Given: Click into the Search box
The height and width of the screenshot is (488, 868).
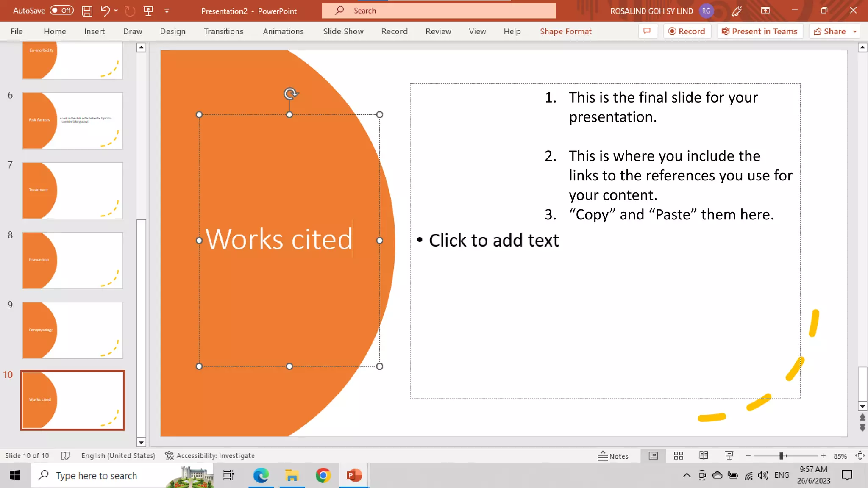Looking at the screenshot, I should (x=439, y=11).
